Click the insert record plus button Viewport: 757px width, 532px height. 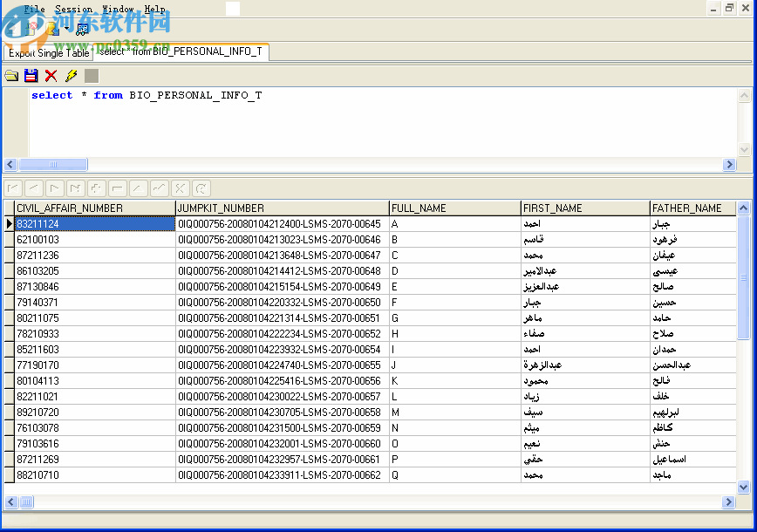click(x=96, y=188)
